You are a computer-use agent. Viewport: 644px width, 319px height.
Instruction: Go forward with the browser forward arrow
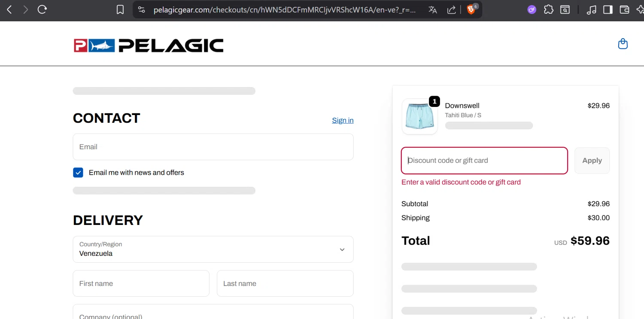pos(26,9)
